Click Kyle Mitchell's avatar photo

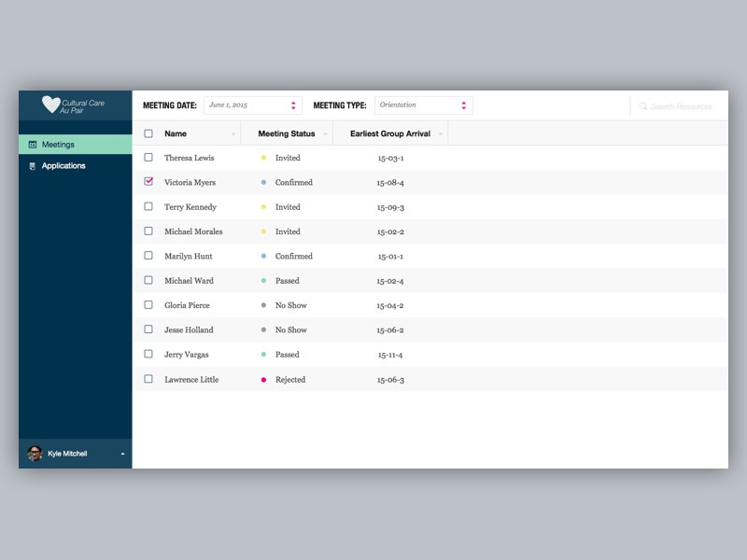coord(34,452)
